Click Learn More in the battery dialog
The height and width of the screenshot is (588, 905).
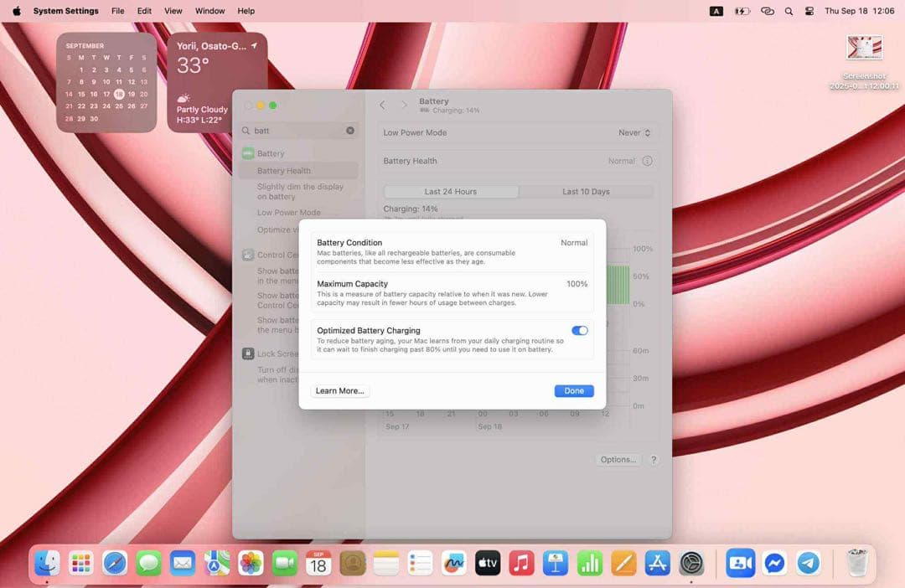339,390
